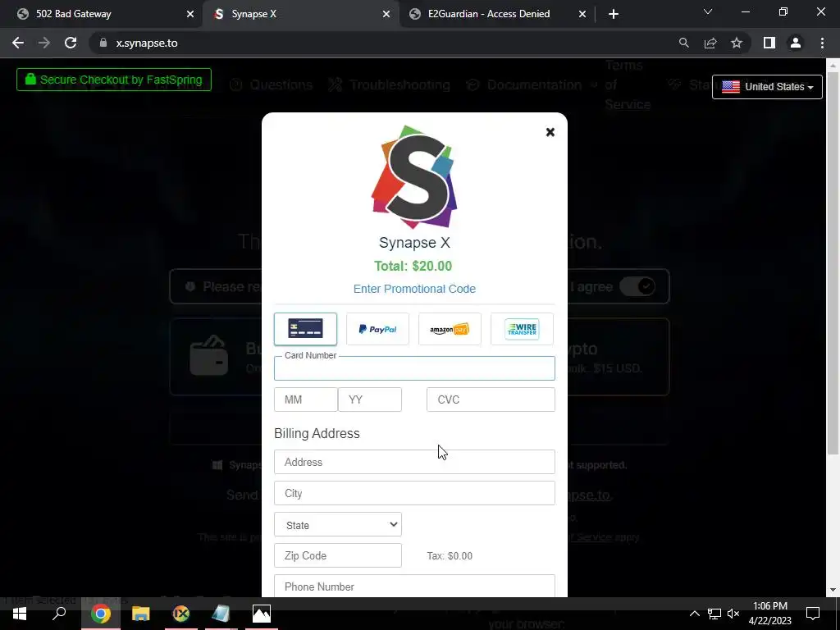
Task: Choose Amazon Pay as payment method
Action: click(450, 329)
